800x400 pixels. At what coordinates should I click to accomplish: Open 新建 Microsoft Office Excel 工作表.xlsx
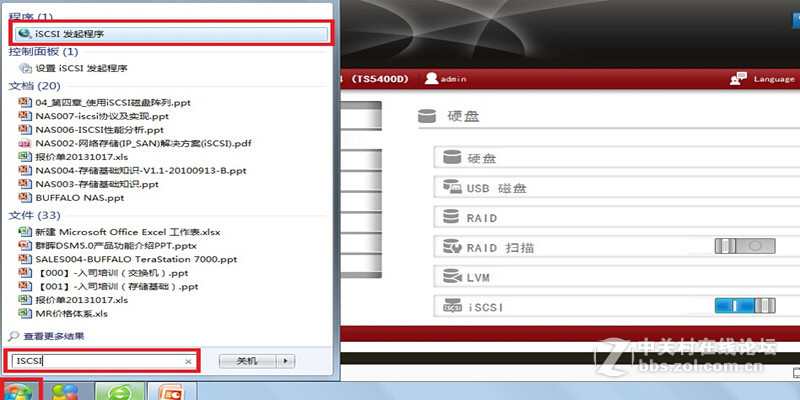(128, 232)
